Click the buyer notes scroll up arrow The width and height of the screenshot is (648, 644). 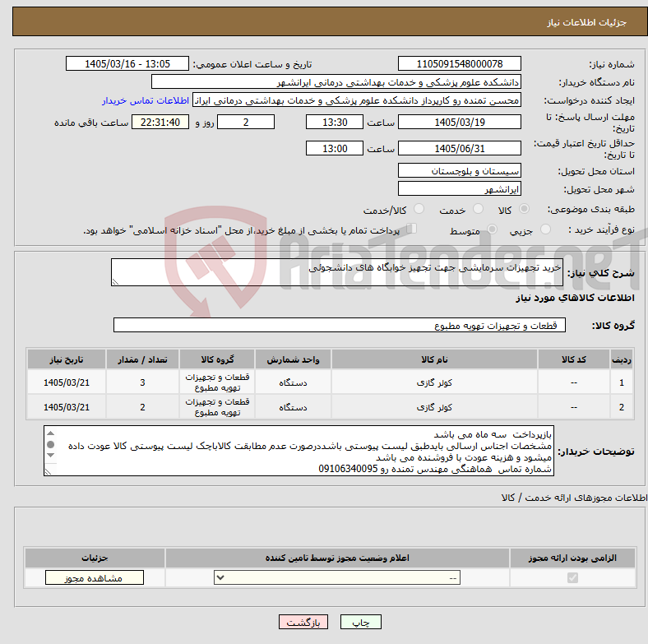coord(51,433)
